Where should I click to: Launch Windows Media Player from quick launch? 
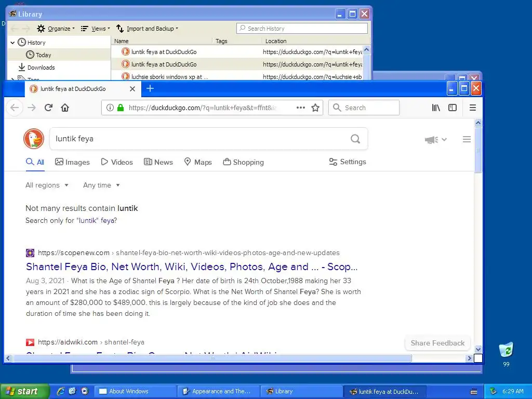pos(85,391)
